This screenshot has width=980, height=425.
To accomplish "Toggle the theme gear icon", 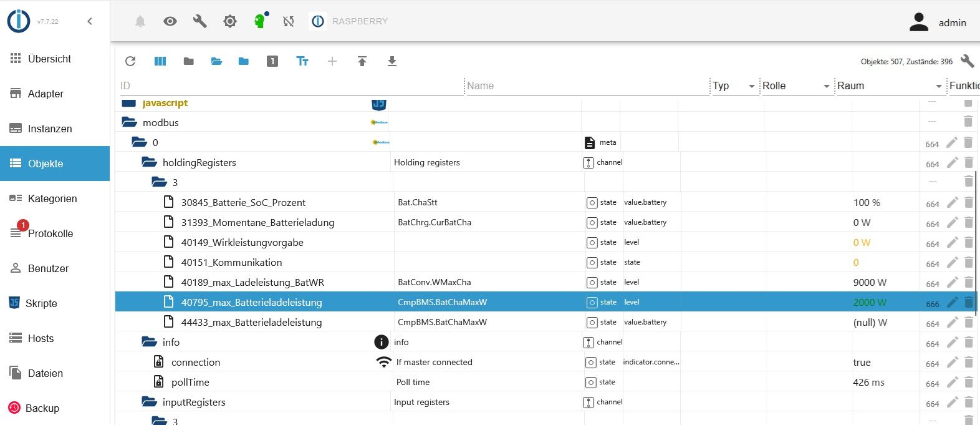I will coord(230,21).
